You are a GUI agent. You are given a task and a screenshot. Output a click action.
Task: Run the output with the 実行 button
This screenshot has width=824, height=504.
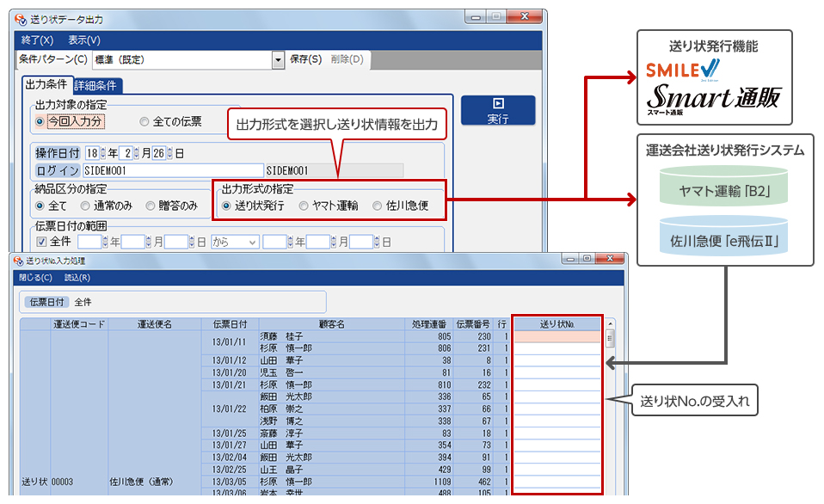click(498, 110)
